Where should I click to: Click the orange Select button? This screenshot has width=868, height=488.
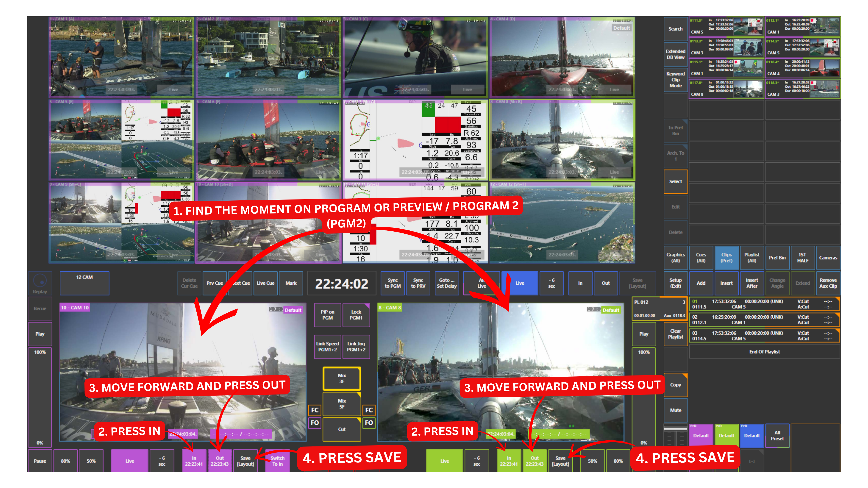(x=675, y=181)
